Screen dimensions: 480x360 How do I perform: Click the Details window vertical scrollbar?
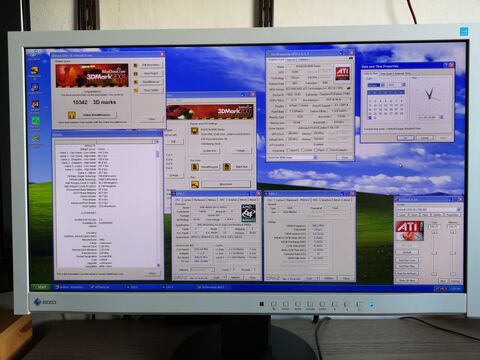157,205
